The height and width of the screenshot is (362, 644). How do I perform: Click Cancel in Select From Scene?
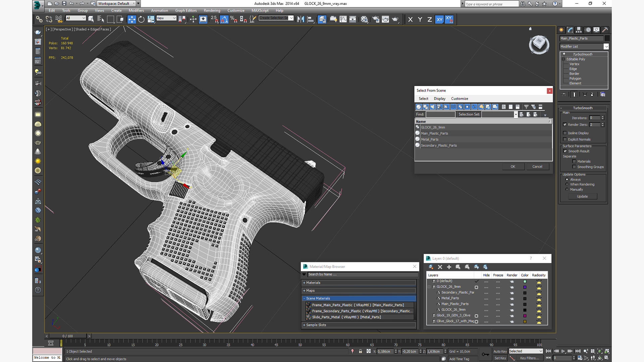tap(537, 167)
